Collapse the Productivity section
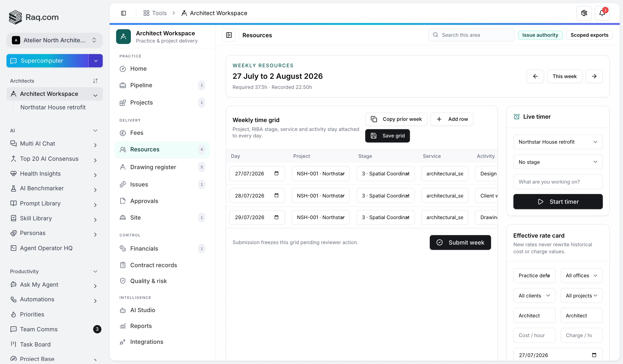The width and height of the screenshot is (623, 364). click(x=95, y=271)
